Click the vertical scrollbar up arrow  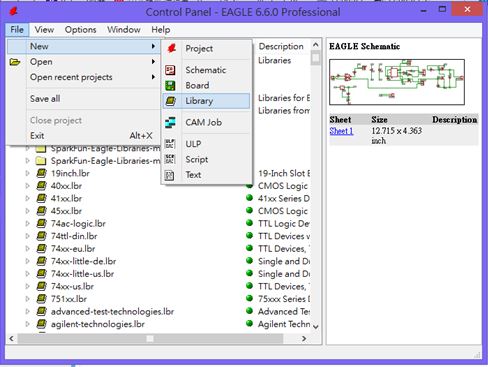point(316,44)
